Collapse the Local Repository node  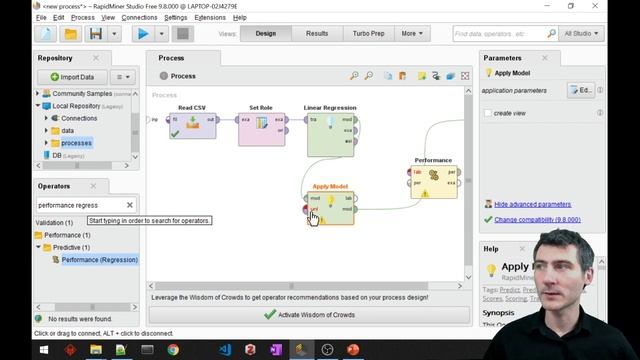(x=38, y=106)
